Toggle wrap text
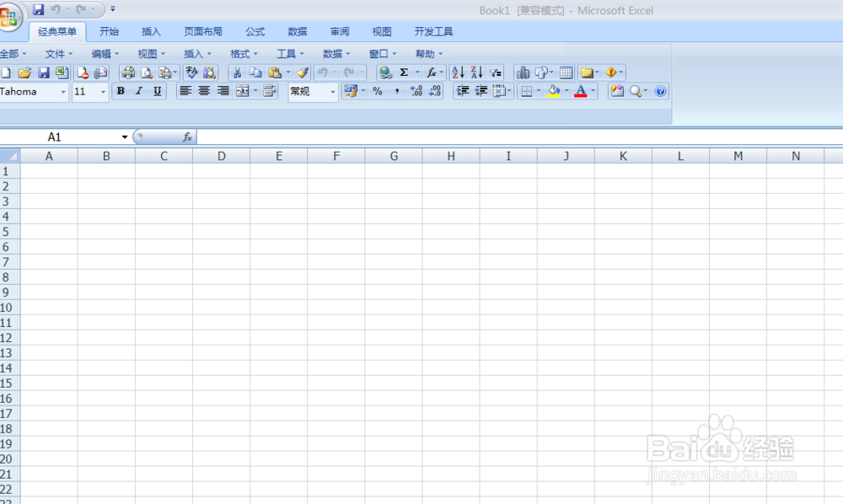Viewport: 843px width, 504px height. point(270,91)
